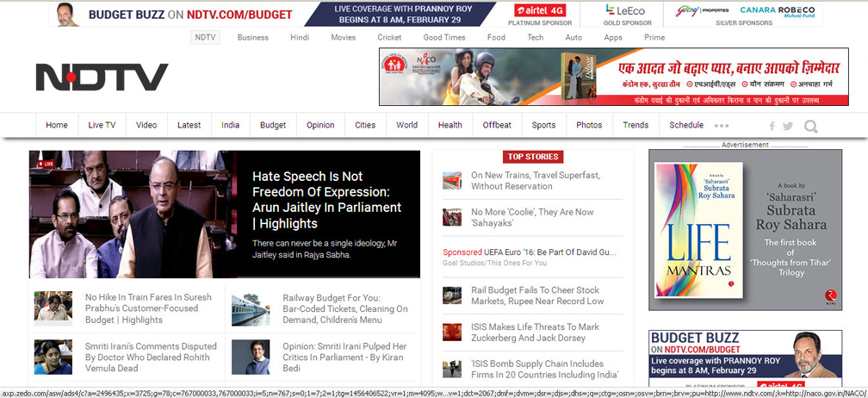Viewport: 868px width, 398px height.
Task: Click LeEco gold sponsor logo
Action: (x=627, y=10)
